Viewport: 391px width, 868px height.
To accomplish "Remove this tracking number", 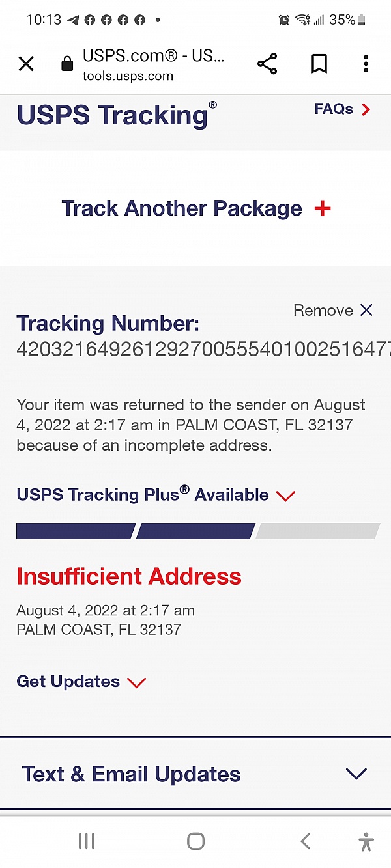I will click(x=333, y=311).
